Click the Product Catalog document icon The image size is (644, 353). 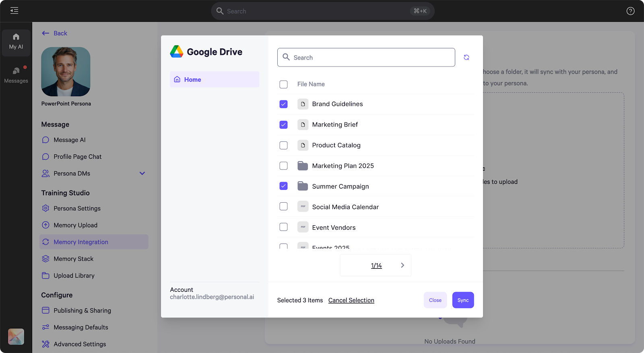[303, 145]
